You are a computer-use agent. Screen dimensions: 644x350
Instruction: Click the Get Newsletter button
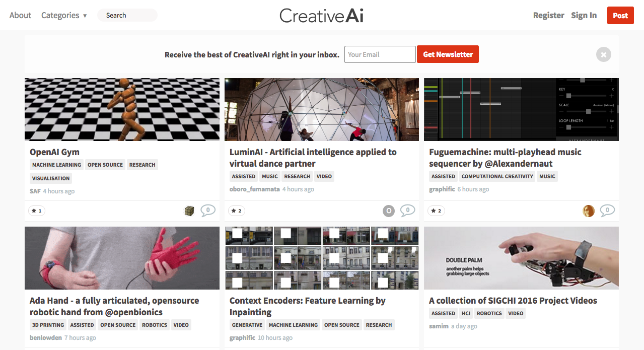(448, 54)
